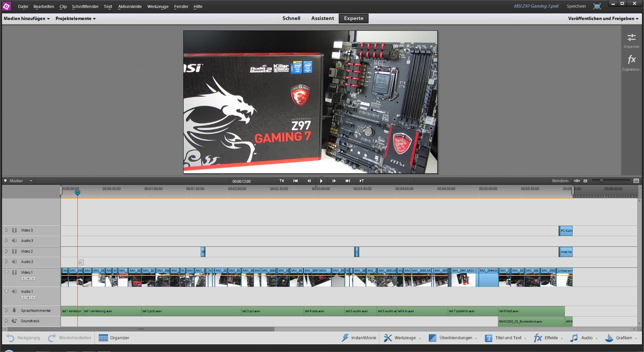Image resolution: width=644 pixels, height=352 pixels.
Task: Open the Hilfe menu
Action: coord(198,6)
